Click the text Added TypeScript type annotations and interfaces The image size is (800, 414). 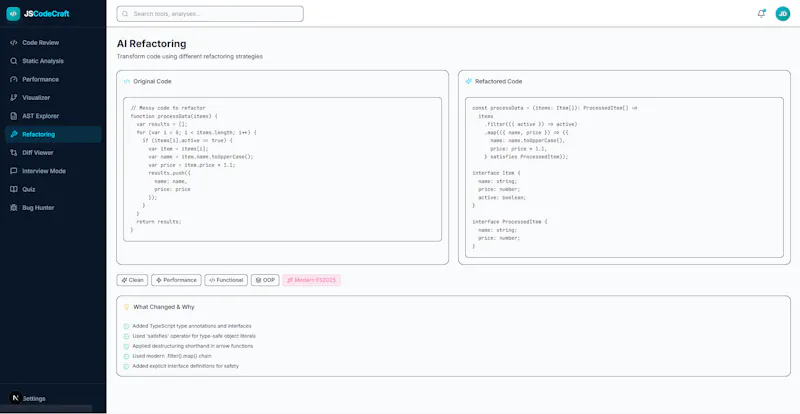[192, 326]
